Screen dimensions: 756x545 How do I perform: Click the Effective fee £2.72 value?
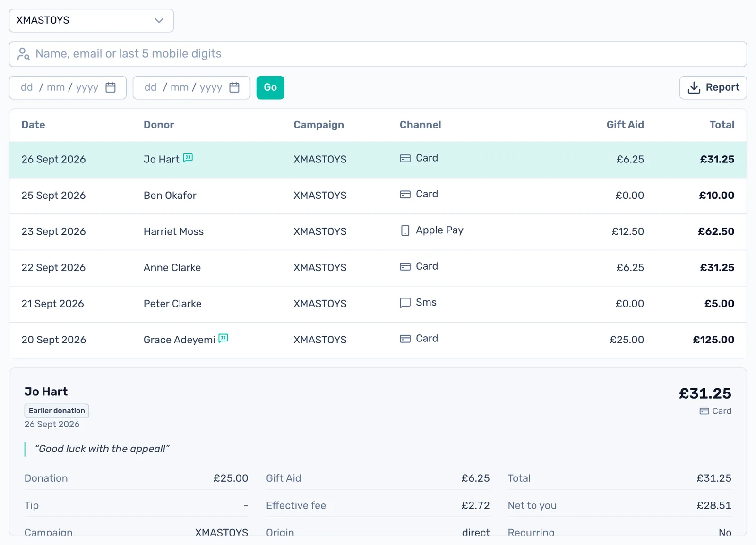pos(475,505)
